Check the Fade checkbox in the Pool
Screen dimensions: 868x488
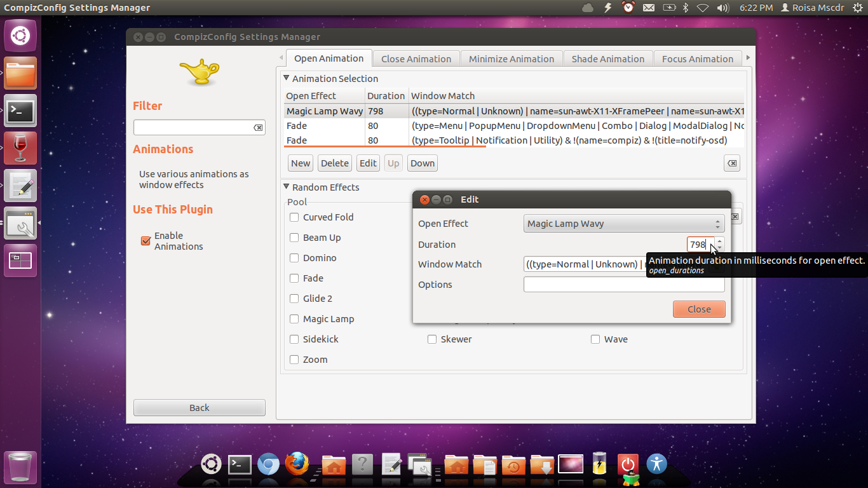click(294, 278)
